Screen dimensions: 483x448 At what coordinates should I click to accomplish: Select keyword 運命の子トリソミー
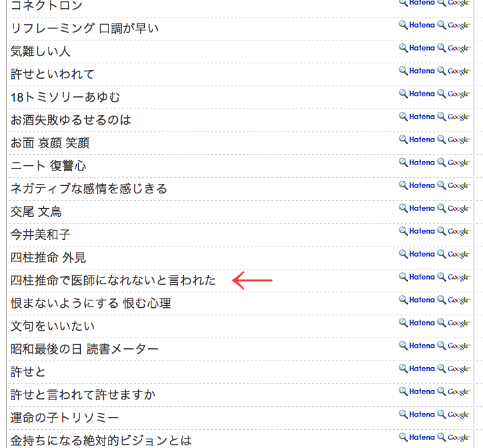(65, 418)
